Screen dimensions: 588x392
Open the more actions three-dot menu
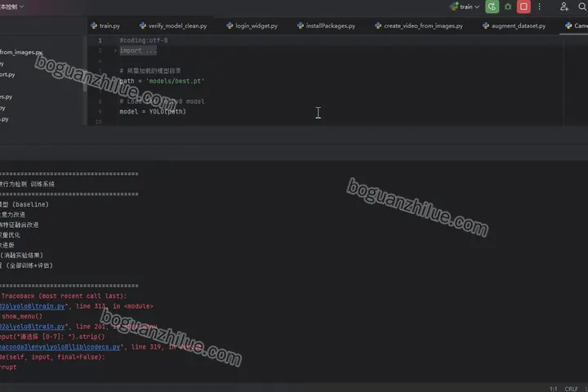pyautogui.click(x=539, y=7)
